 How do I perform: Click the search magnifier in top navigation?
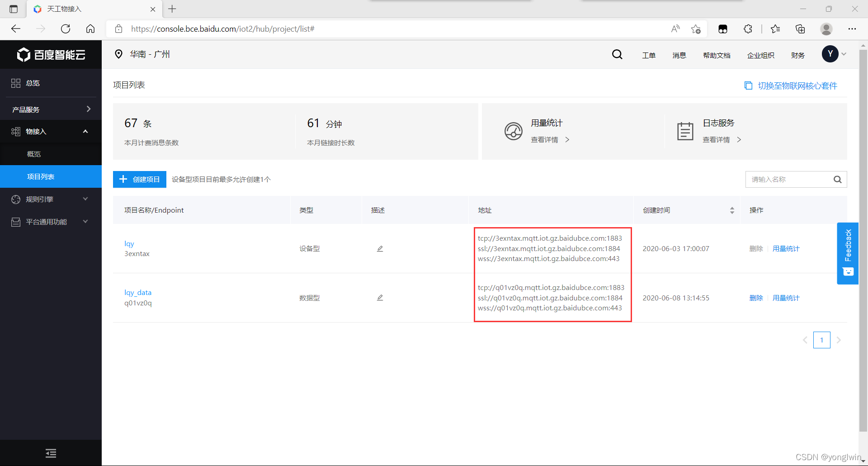pos(617,55)
